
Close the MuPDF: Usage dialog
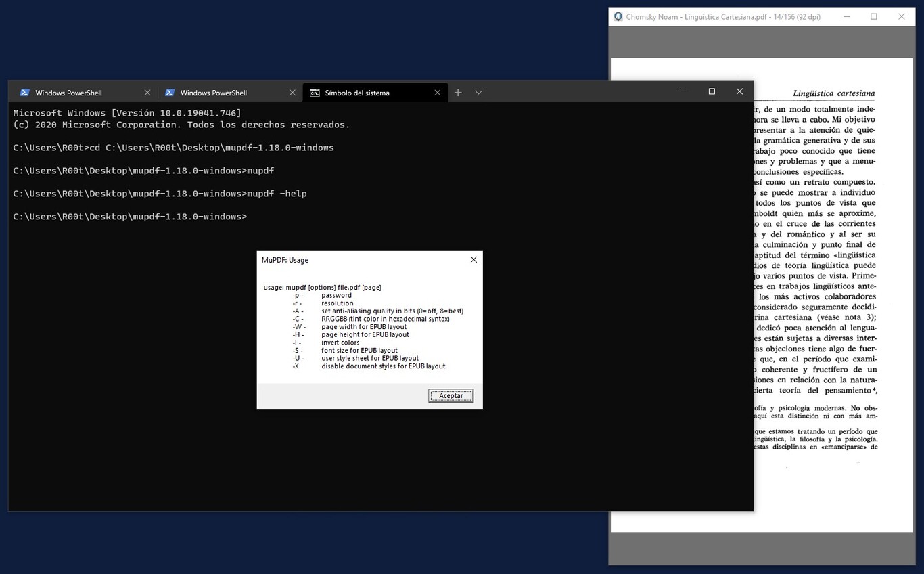click(473, 260)
